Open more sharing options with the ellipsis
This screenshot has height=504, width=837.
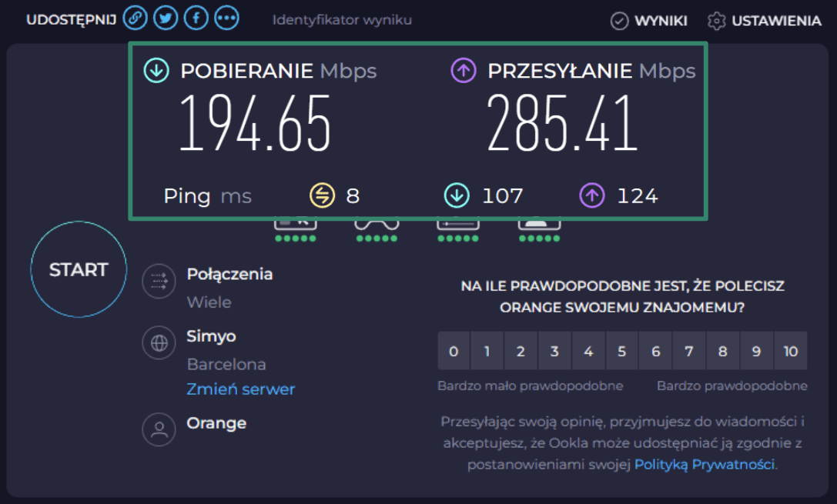[226, 17]
